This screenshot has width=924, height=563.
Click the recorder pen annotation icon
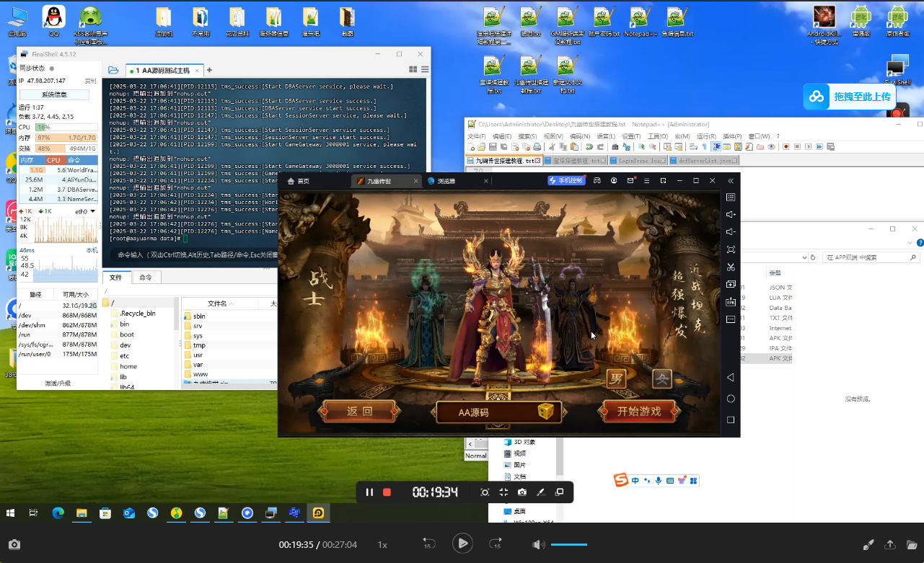tap(540, 492)
